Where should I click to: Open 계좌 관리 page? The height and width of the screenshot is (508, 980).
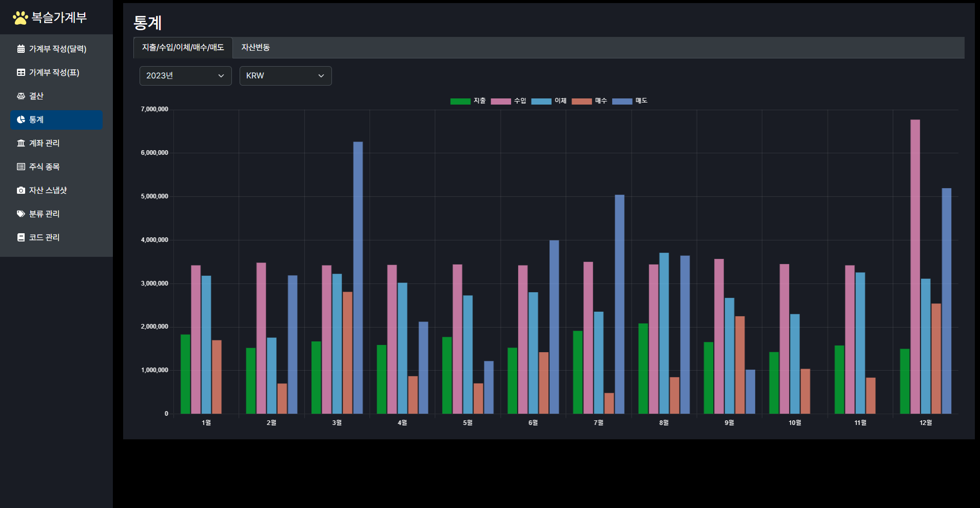[56, 143]
